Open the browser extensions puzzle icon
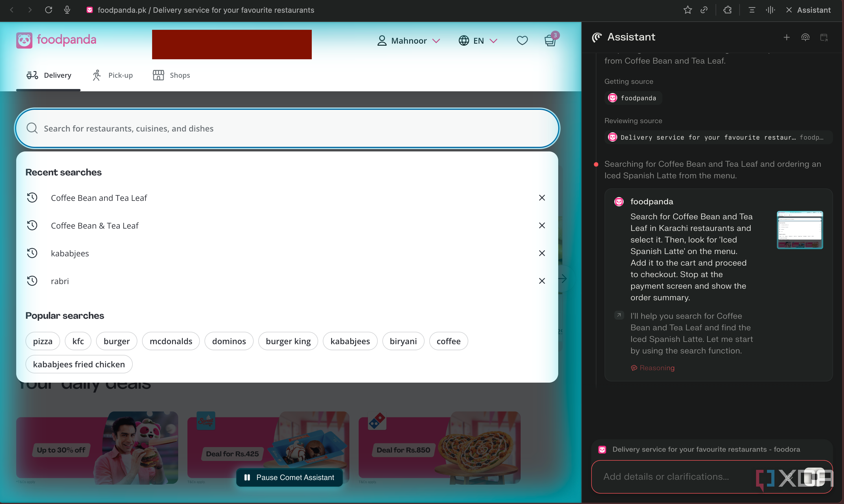This screenshot has height=504, width=844. click(x=727, y=10)
